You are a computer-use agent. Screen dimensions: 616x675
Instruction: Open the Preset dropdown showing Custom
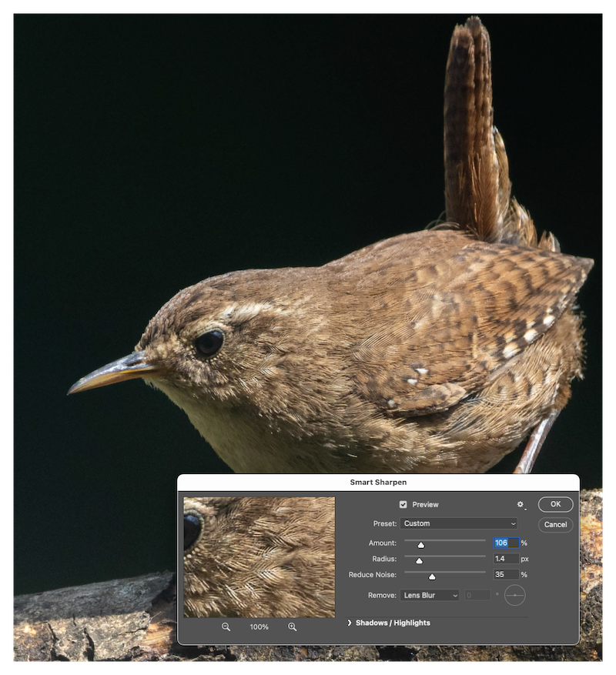point(459,523)
